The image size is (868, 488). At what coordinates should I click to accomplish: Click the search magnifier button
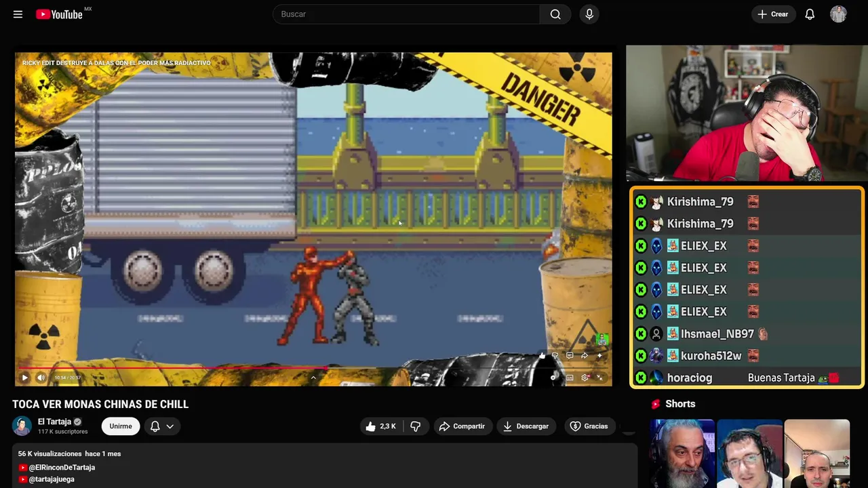[555, 14]
